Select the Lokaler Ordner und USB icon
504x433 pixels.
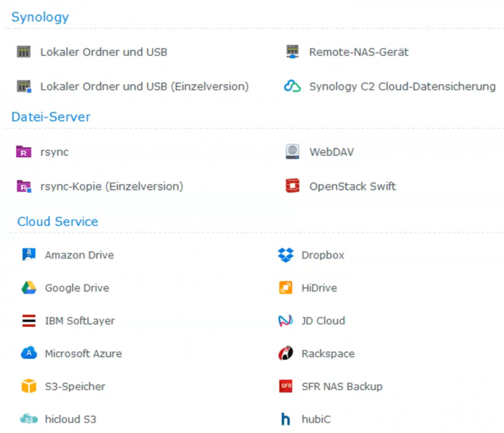coord(24,52)
